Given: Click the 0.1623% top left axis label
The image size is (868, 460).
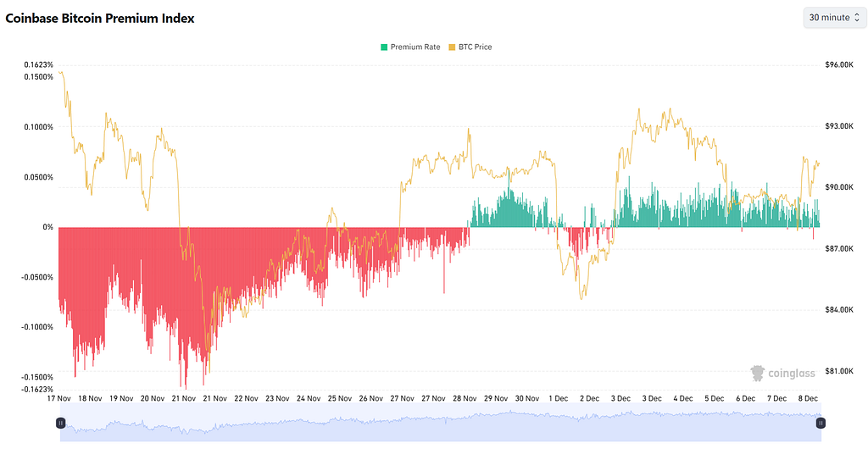Looking at the screenshot, I should point(39,64).
